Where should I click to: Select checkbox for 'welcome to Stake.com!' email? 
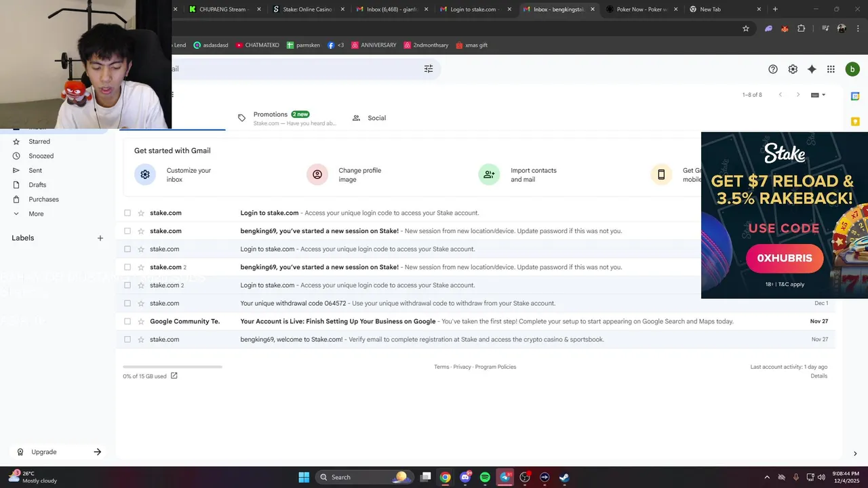(127, 340)
